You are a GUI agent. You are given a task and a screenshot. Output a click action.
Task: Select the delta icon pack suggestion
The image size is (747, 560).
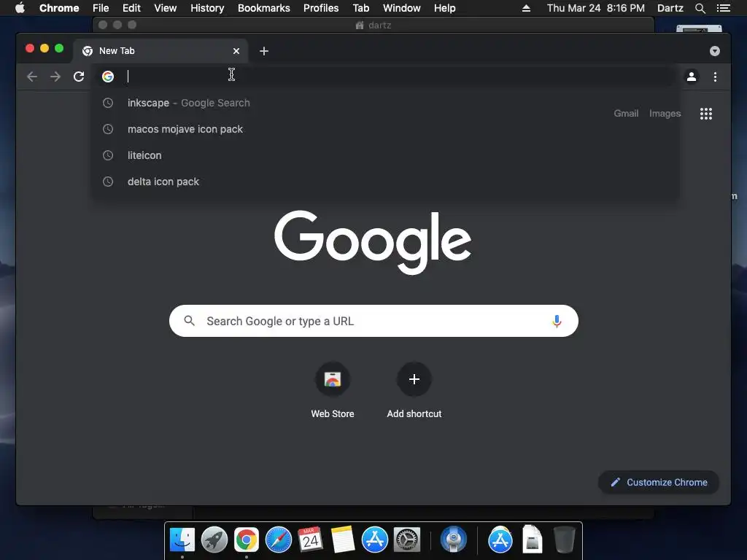(x=386, y=182)
